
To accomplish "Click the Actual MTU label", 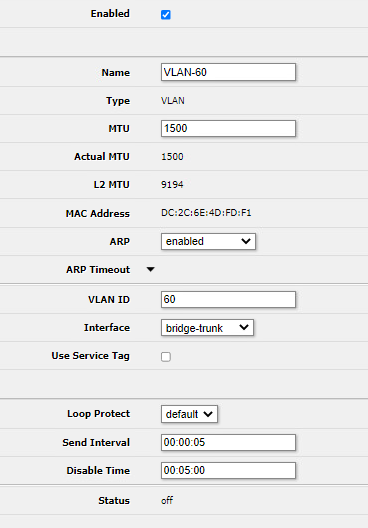I will click(x=102, y=157).
